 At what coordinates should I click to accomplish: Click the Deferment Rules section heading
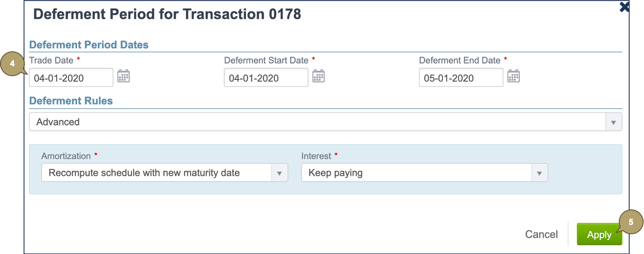(x=71, y=101)
